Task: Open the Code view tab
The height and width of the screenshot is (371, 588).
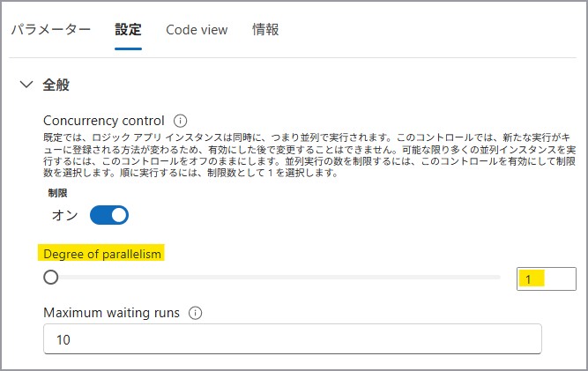Action: point(197,30)
